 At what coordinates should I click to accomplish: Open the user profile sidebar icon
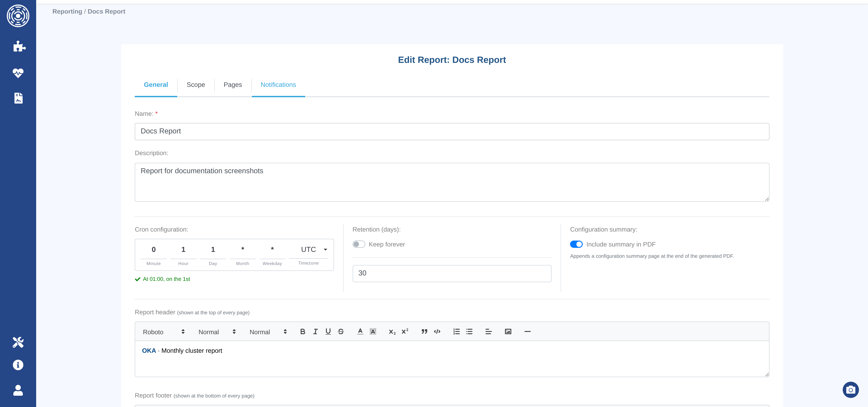[x=18, y=390]
